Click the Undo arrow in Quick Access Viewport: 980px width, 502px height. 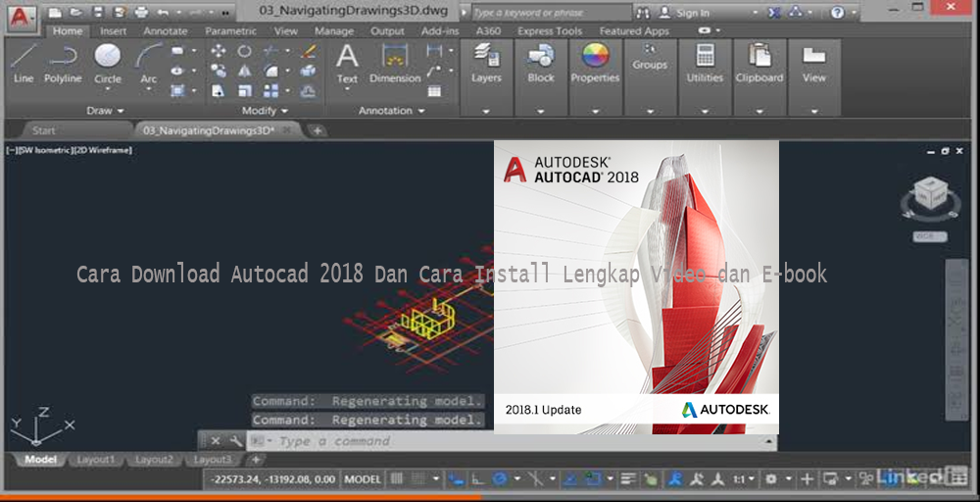click(x=163, y=12)
